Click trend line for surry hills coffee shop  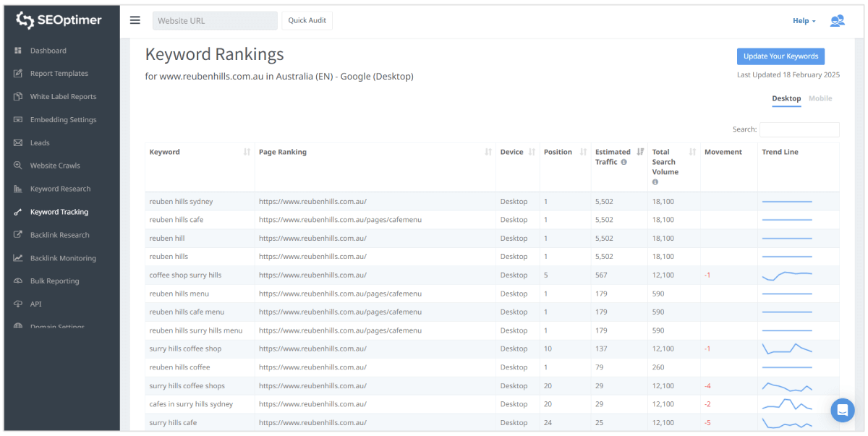coord(787,349)
